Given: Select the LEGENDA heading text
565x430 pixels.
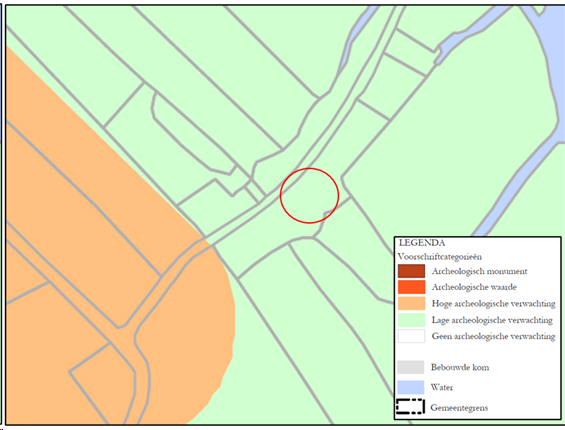Looking at the screenshot, I should (422, 243).
